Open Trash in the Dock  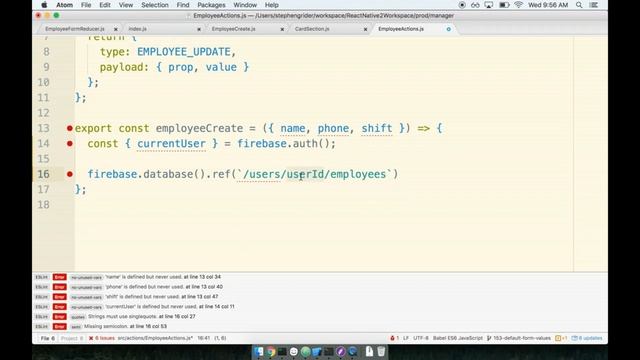pos(381,351)
